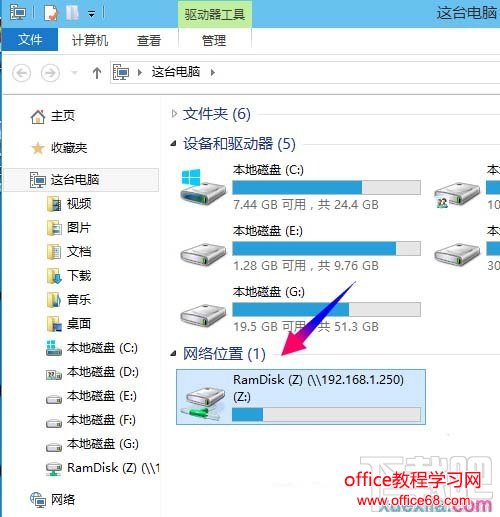Image resolution: width=500 pixels, height=517 pixels.
Task: Open the quick access toolbar dropdown arrow
Action: [x=91, y=14]
